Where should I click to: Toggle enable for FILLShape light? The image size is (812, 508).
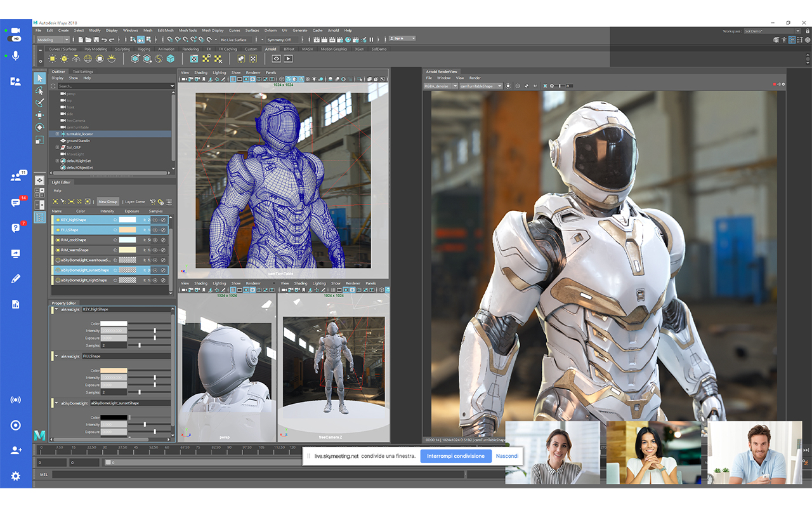(x=155, y=230)
